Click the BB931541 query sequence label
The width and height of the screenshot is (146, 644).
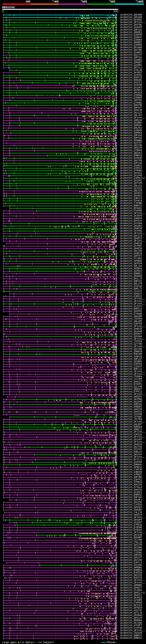(8, 8)
